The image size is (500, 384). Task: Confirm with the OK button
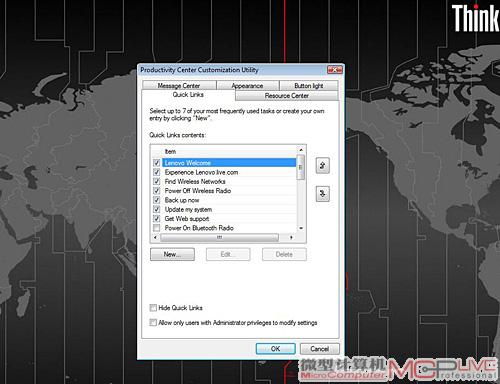pos(276,349)
